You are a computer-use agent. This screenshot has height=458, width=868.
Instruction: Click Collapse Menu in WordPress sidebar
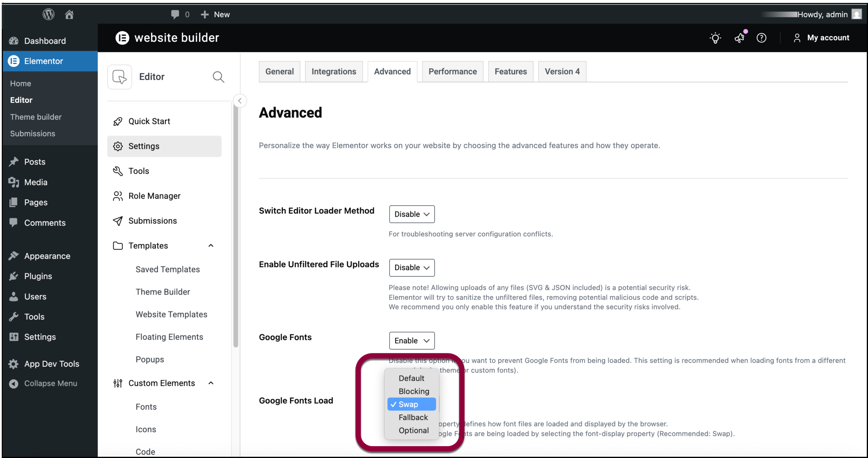[51, 383]
